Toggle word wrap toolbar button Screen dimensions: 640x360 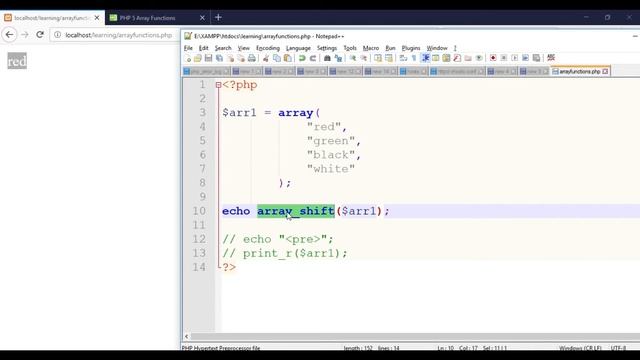click(x=403, y=58)
